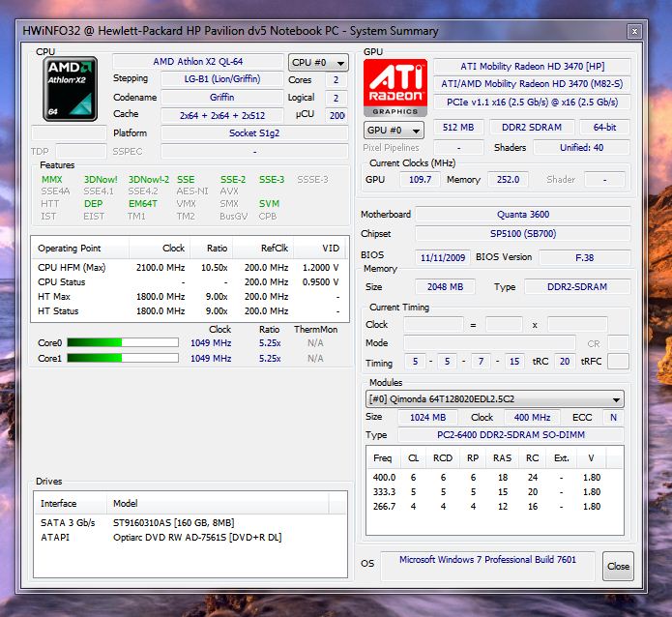Click the 3DNow! feature label
This screenshot has width=672, height=617.
(101, 179)
